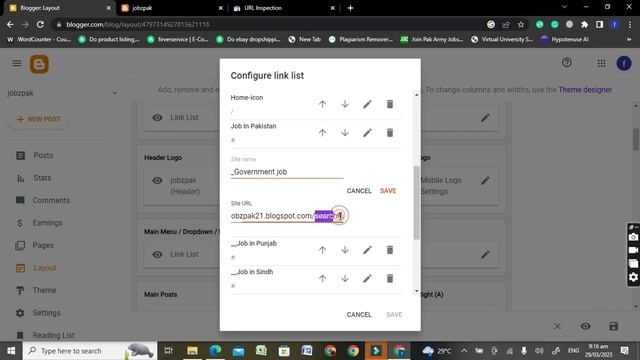Open the Extensions puzzle icon
The width and height of the screenshot is (640, 360).
click(584, 24)
